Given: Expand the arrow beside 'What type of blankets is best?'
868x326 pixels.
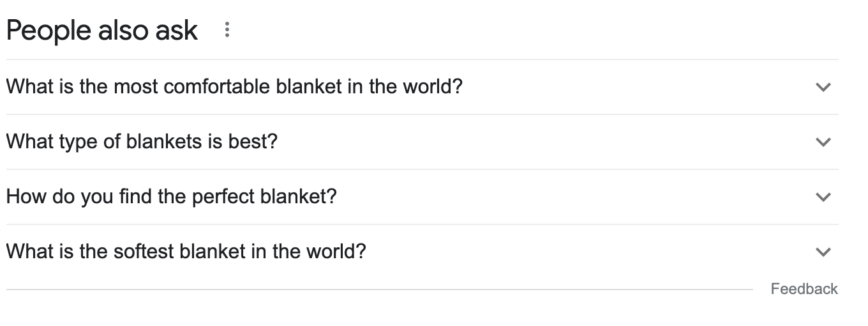Looking at the screenshot, I should tap(823, 142).
